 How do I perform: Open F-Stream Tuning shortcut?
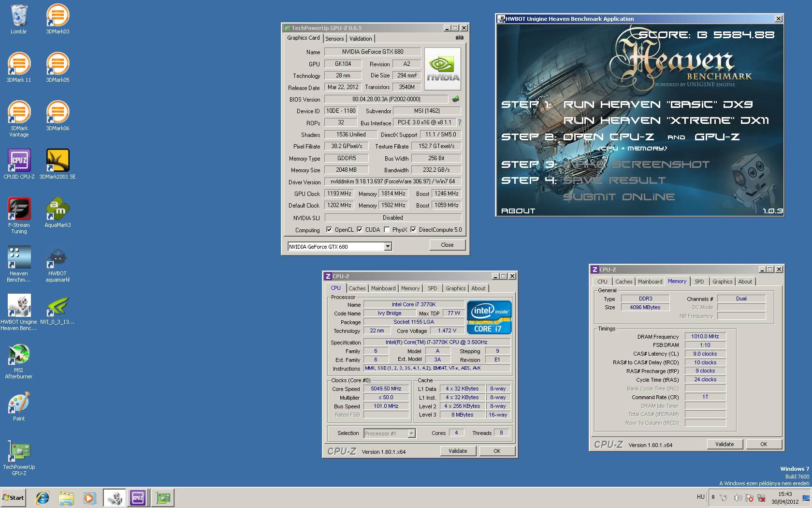19,216
